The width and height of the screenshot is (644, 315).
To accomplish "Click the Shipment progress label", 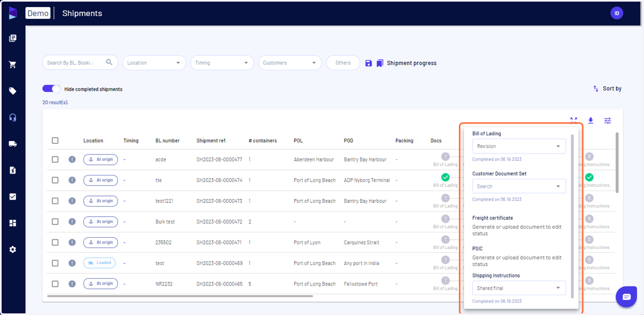I will [x=412, y=63].
